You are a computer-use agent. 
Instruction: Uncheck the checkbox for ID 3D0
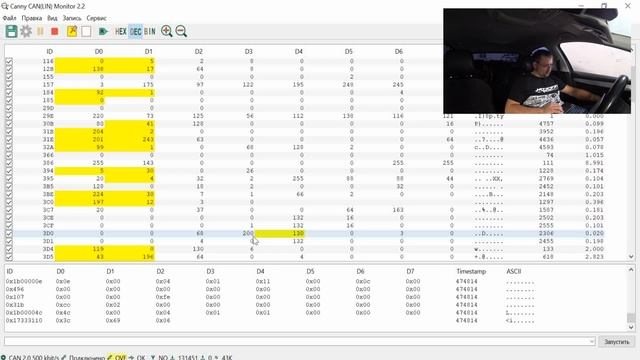tap(9, 233)
